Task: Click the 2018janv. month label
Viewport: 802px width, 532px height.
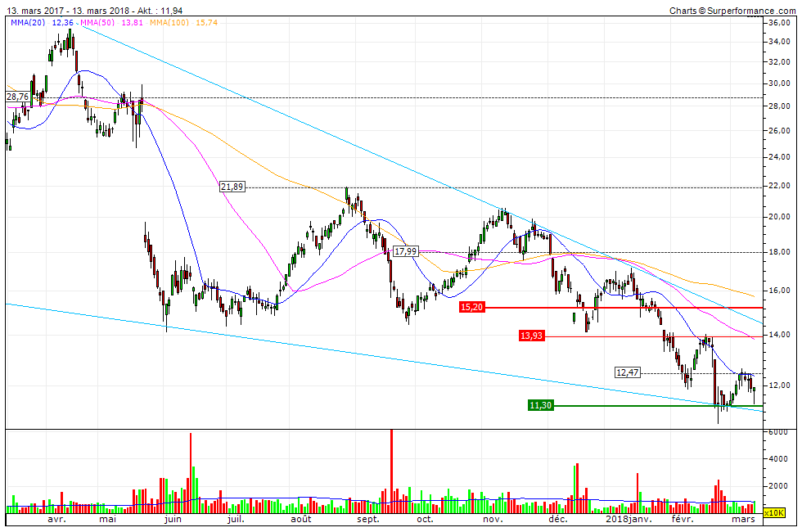Action: [x=629, y=520]
